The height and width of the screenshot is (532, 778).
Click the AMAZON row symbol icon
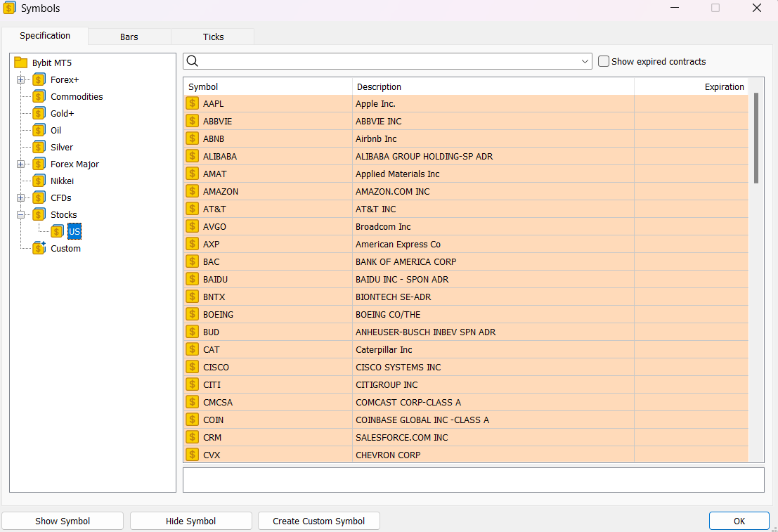pyautogui.click(x=192, y=191)
